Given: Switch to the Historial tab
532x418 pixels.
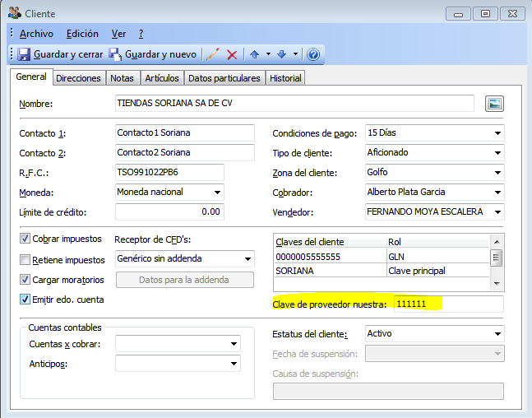Looking at the screenshot, I should point(285,78).
